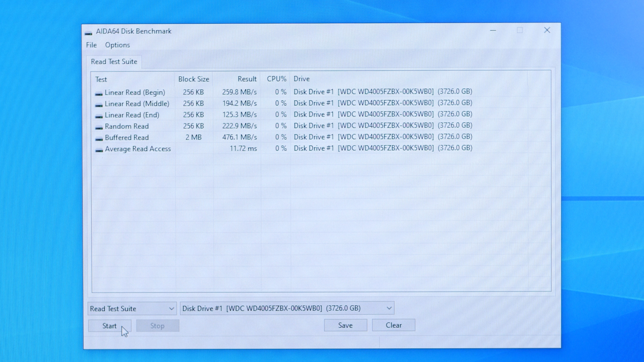Screen dimensions: 644x362
Task: Click the 476.1 MB/s result value
Action: 239,137
